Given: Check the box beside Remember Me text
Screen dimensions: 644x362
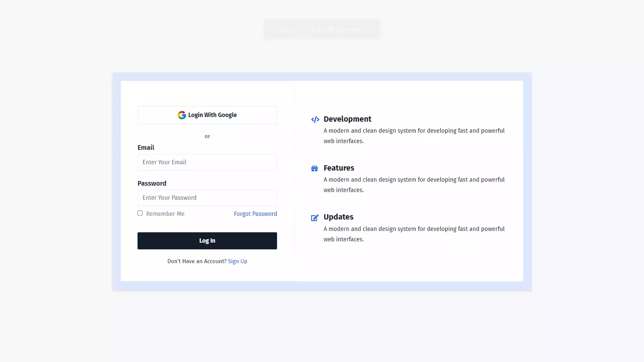Looking at the screenshot, I should 140,213.
